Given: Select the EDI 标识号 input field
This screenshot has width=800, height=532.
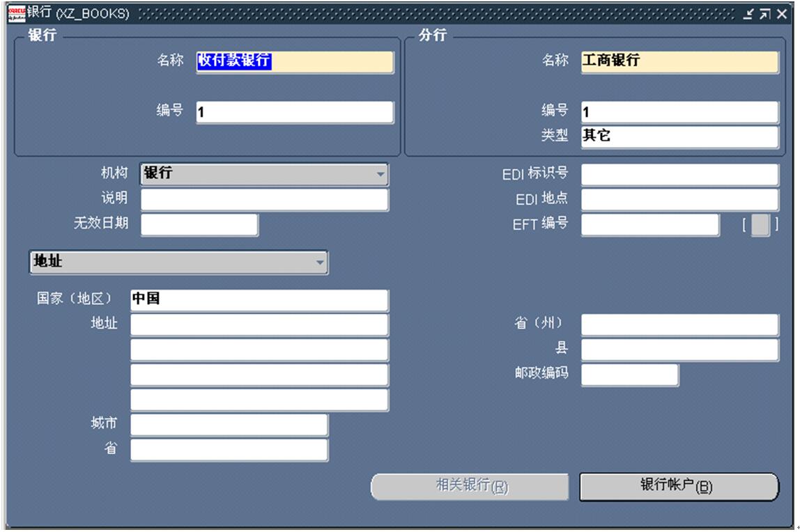Looking at the screenshot, I should point(679,174).
